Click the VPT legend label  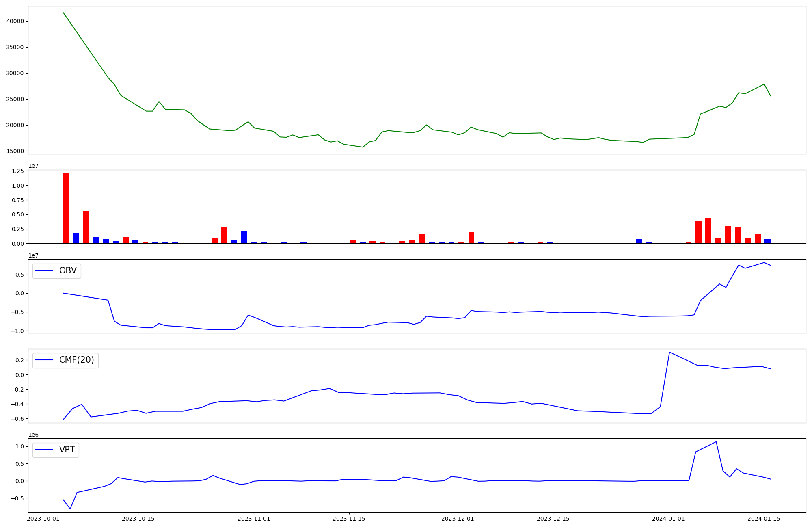click(67, 450)
